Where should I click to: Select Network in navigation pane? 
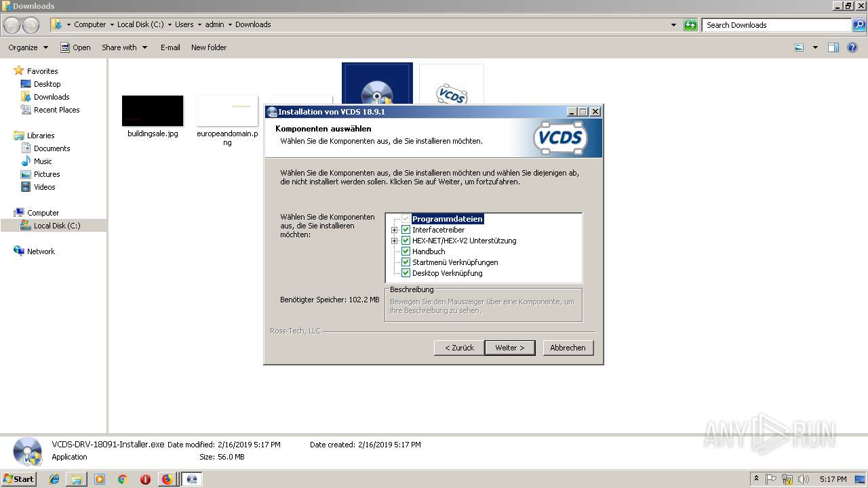tap(41, 251)
